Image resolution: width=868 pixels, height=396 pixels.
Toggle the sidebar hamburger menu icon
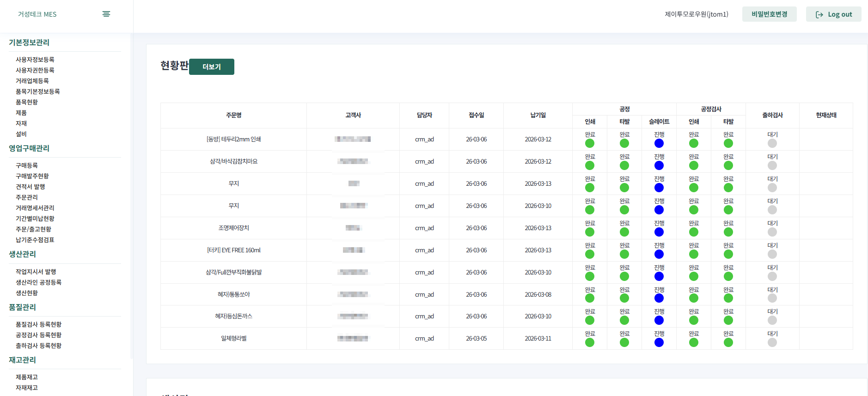[x=106, y=14]
